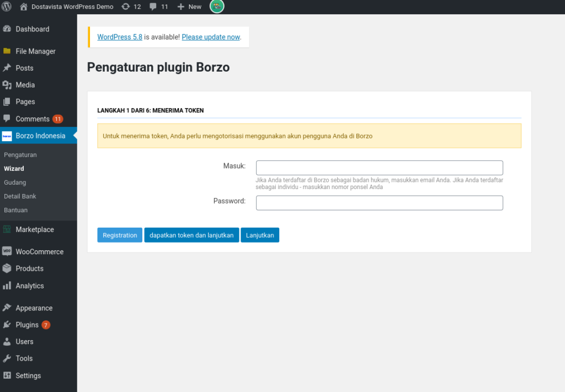The image size is (565, 392).
Task: Open Media menu item
Action: (x=25, y=85)
